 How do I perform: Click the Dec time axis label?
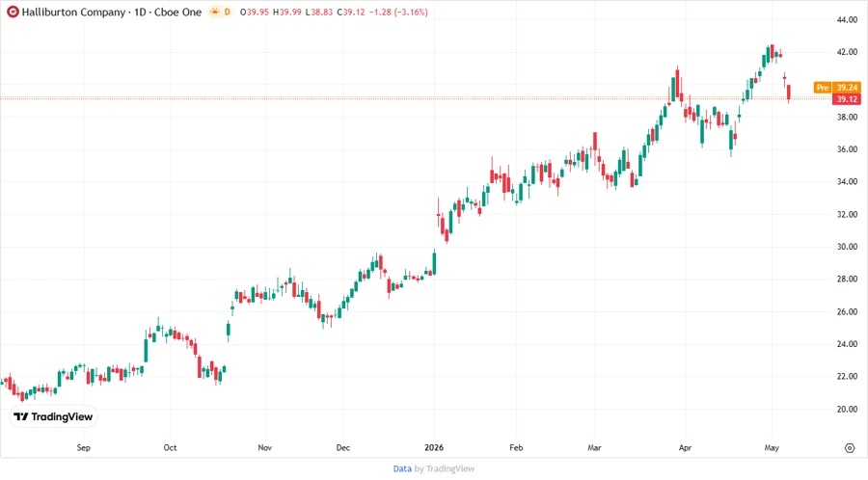tap(342, 447)
